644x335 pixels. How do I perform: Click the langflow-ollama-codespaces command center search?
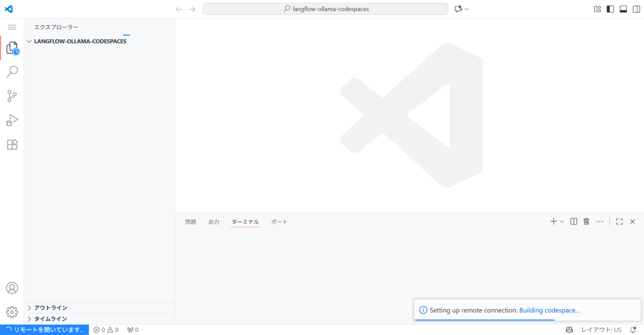click(x=325, y=9)
